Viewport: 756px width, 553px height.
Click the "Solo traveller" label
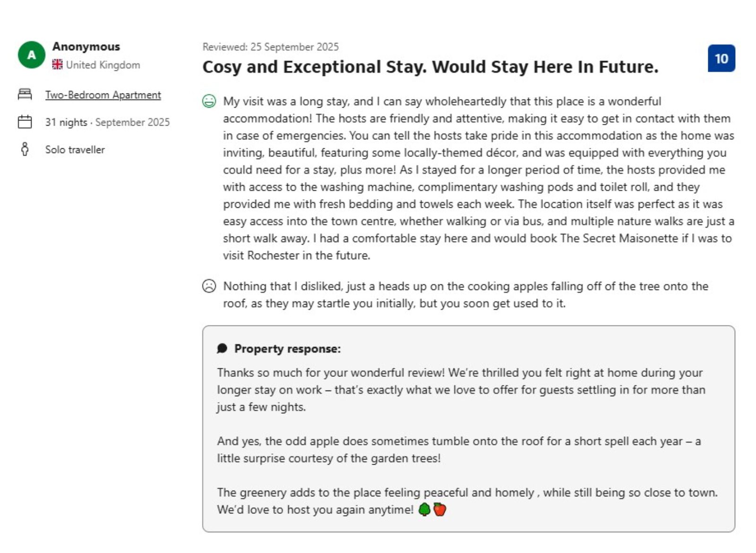point(75,150)
